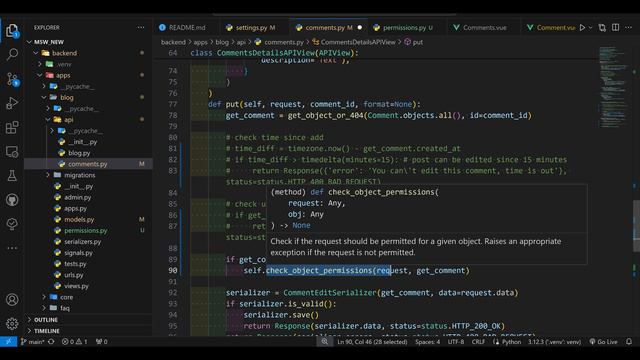640x360 pixels.
Task: Open the run button dropdown arrow
Action: (x=591, y=27)
